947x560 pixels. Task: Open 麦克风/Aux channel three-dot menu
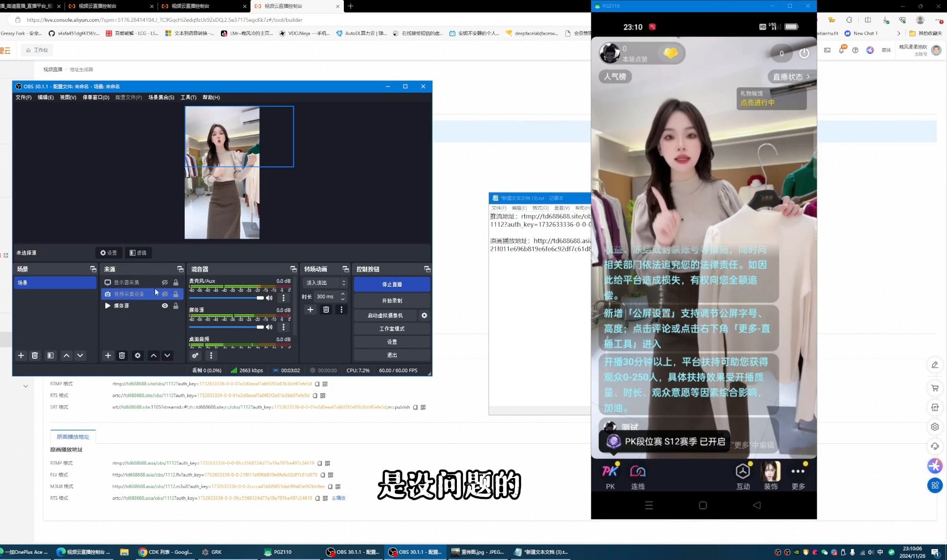[x=283, y=298]
